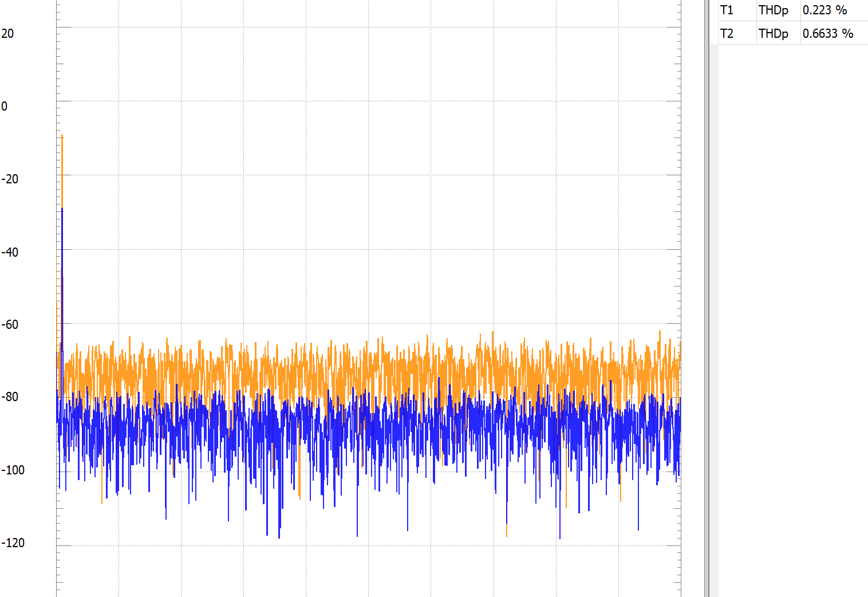
Task: Click the -40 axis label
Action: coord(10,252)
